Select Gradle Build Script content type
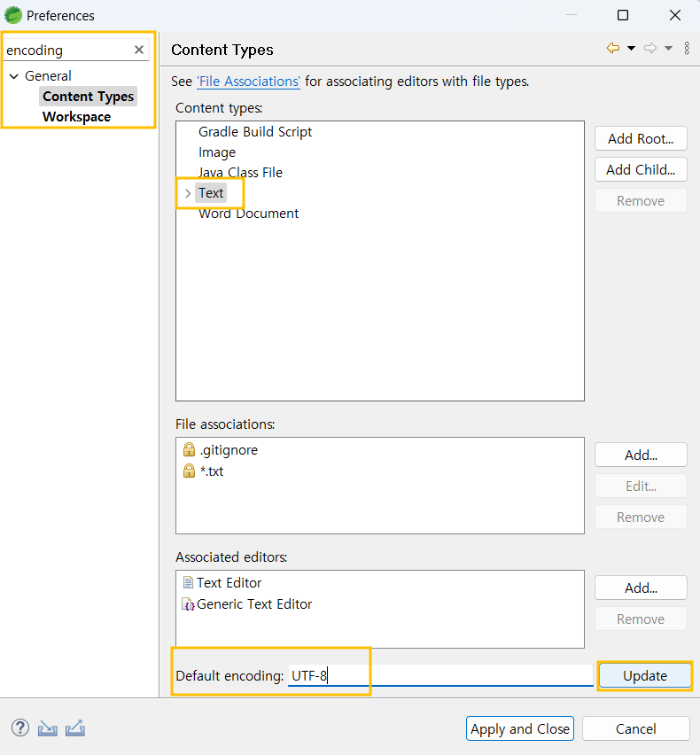The width and height of the screenshot is (700, 755). [255, 131]
